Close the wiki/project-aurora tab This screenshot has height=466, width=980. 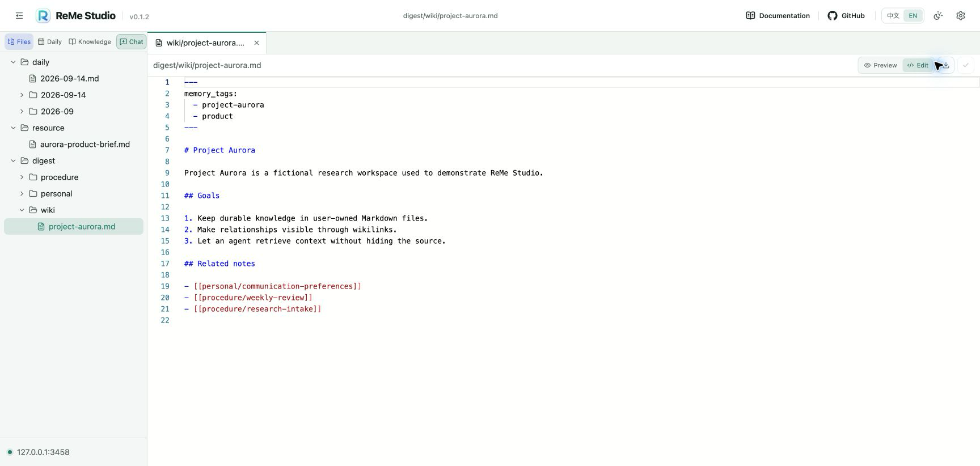pyautogui.click(x=256, y=43)
